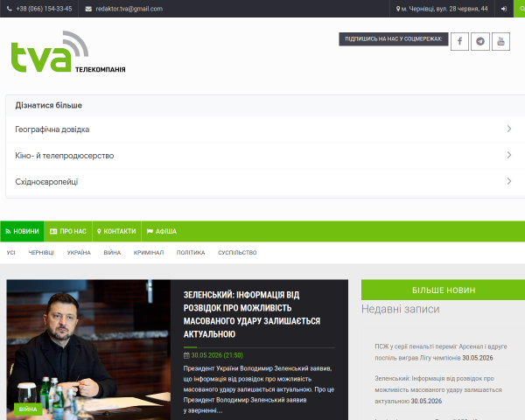Open the Facebook social icon
The height and width of the screenshot is (420, 525).
(x=459, y=41)
